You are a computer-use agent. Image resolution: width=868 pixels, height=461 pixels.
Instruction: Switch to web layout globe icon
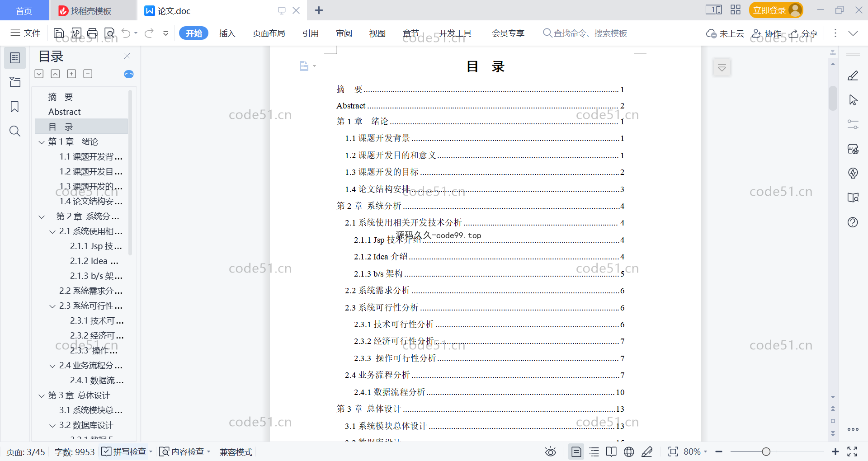(x=629, y=452)
